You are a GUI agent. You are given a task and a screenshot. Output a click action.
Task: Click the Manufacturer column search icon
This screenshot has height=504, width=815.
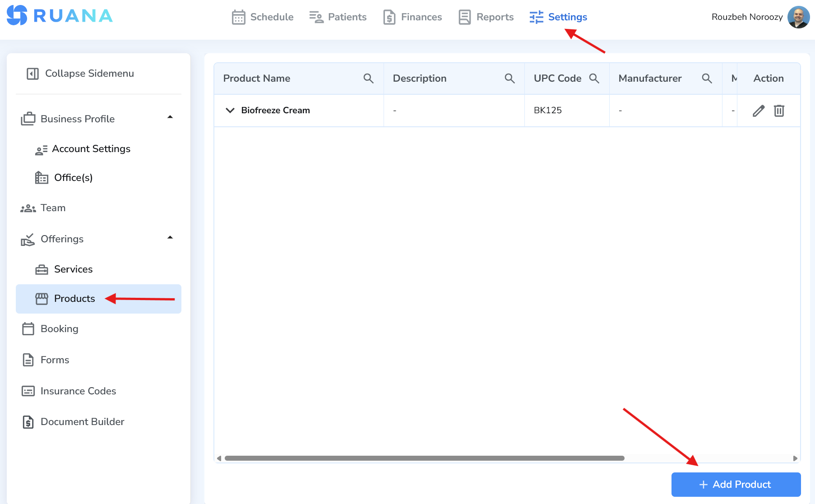(707, 79)
